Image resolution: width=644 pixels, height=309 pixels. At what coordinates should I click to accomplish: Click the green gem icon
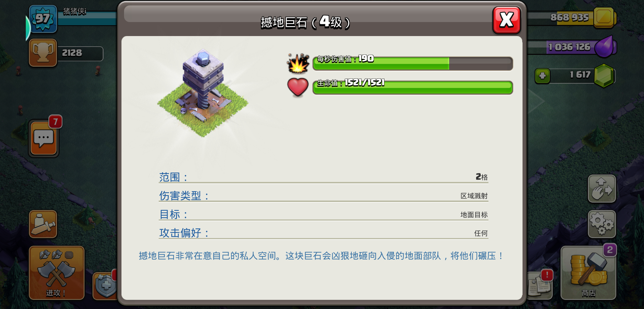pyautogui.click(x=604, y=76)
